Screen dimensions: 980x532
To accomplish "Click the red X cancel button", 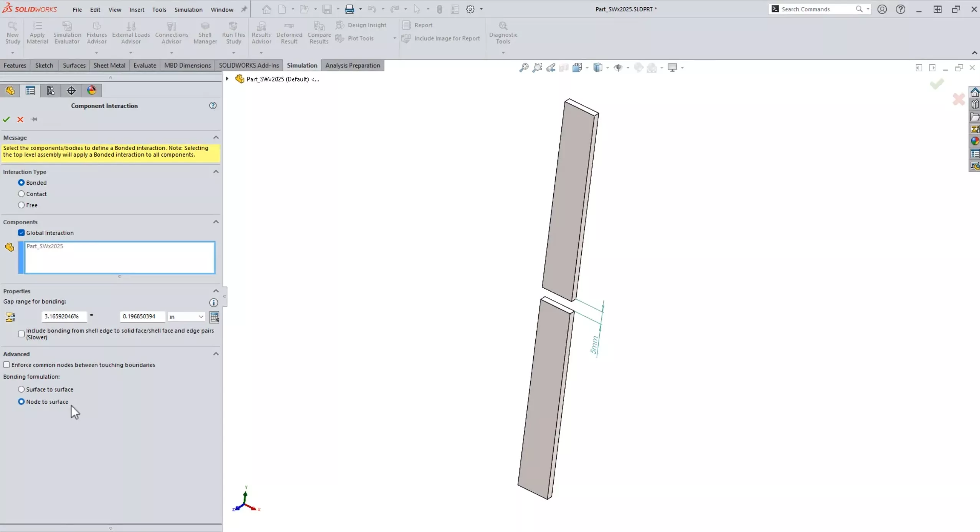I will [20, 119].
